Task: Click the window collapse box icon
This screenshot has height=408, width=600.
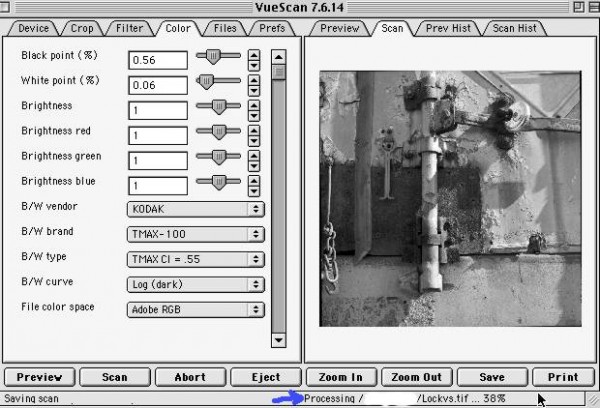Action: (594, 7)
